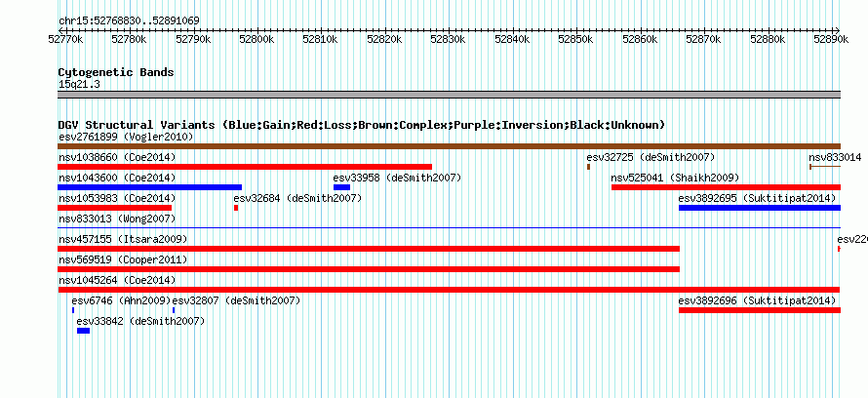The height and width of the screenshot is (398, 868).
Task: Click the 52820k ruler tick label
Action: [384, 39]
